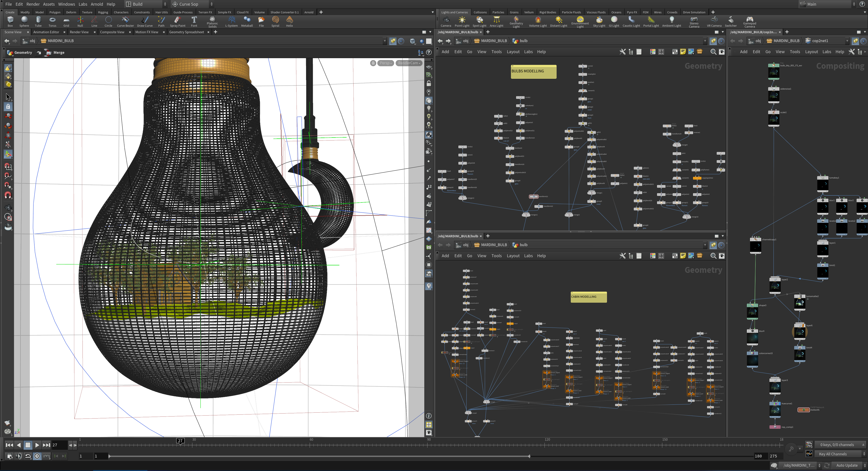The image size is (868, 471).
Task: Add a Camera from Lights and Cameras shelf
Action: tap(446, 21)
